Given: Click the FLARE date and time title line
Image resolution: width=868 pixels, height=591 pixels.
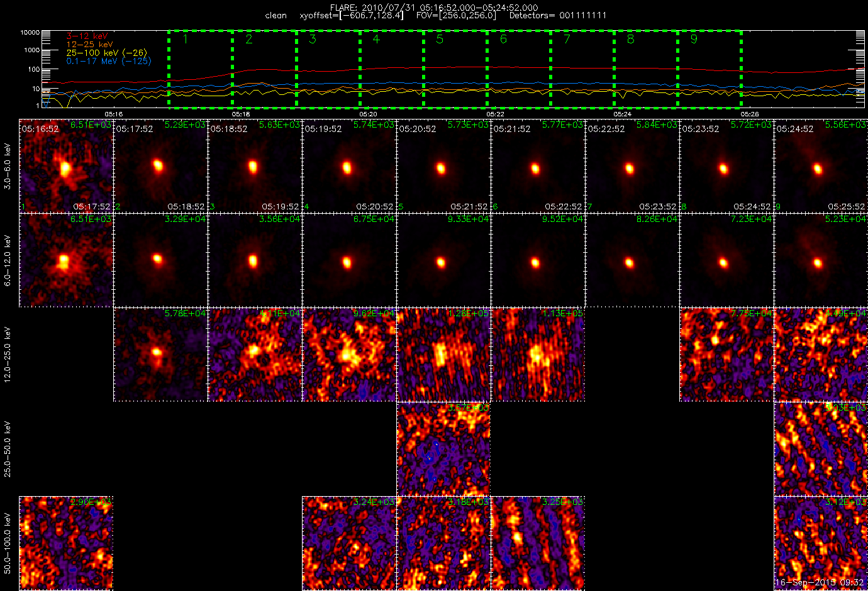Looking at the screenshot, I should [434, 8].
